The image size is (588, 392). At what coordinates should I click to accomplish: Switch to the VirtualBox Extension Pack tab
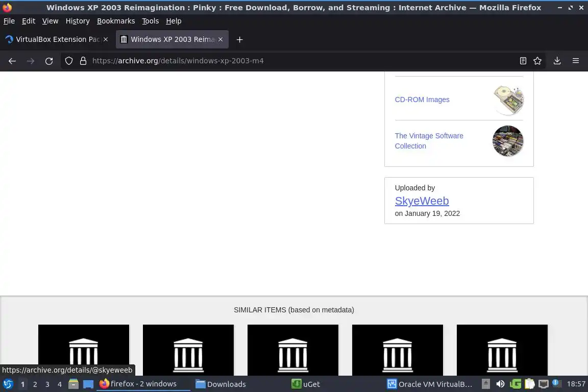tap(56, 39)
